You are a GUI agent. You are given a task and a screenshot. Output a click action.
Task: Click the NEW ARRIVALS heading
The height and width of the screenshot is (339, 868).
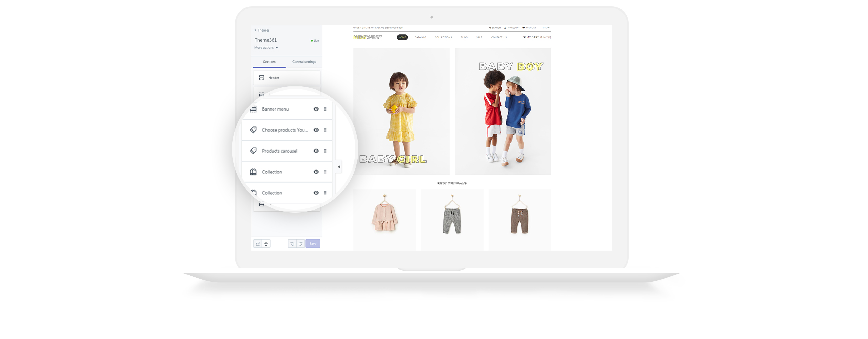point(452,183)
